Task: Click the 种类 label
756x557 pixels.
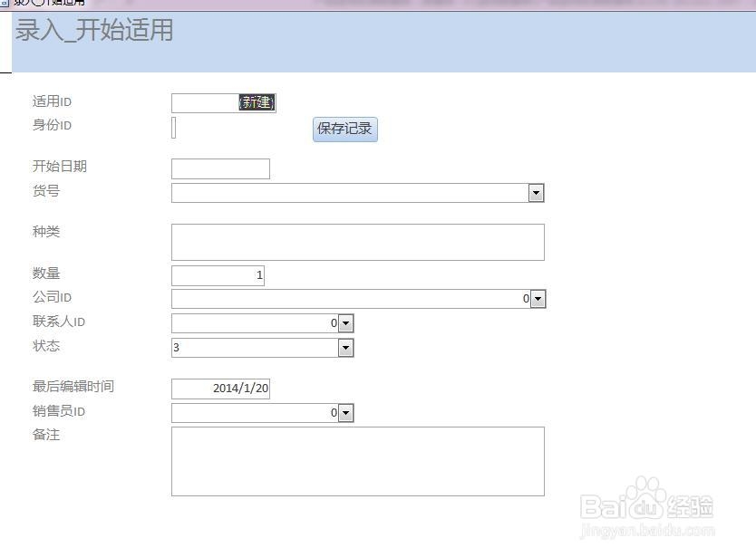Action: (x=46, y=232)
